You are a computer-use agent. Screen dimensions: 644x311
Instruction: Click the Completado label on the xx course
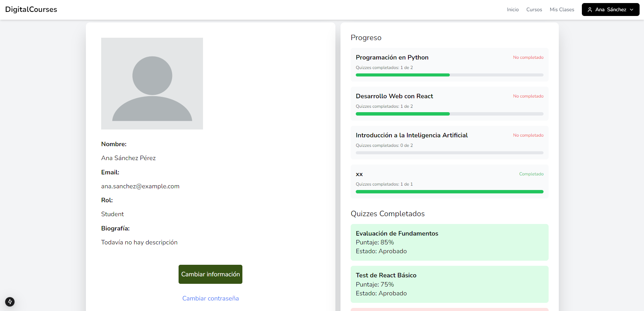click(x=531, y=174)
